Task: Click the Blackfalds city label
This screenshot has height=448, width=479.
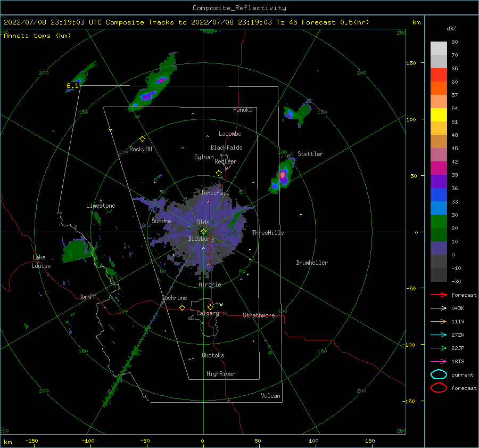Action: [226, 148]
